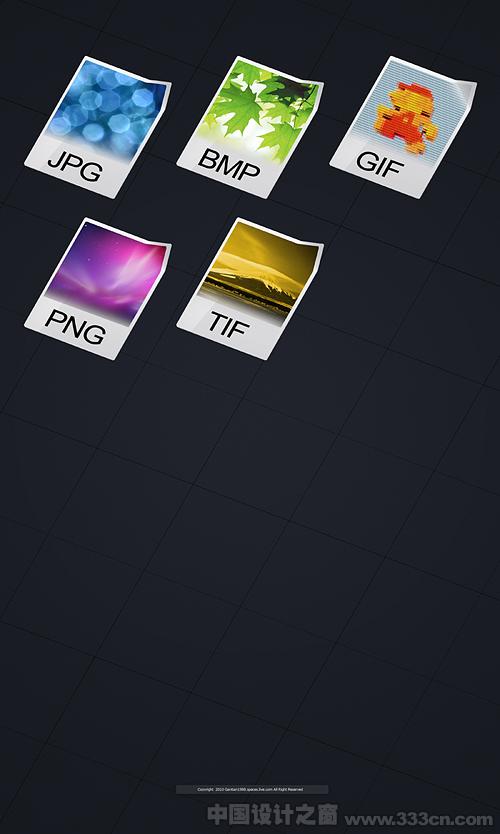This screenshot has height=834, width=500.
Task: Click the "TIF" text label
Action: point(229,325)
